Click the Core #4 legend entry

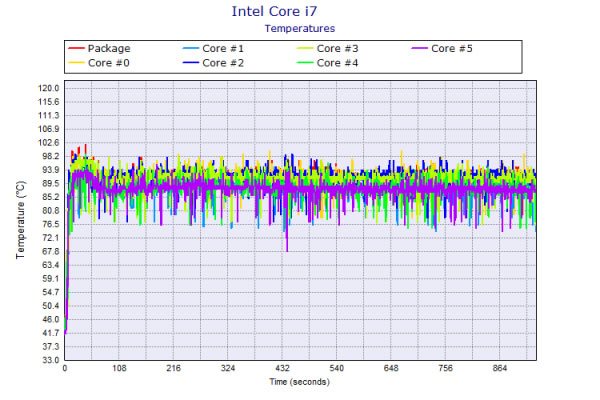tap(328, 63)
